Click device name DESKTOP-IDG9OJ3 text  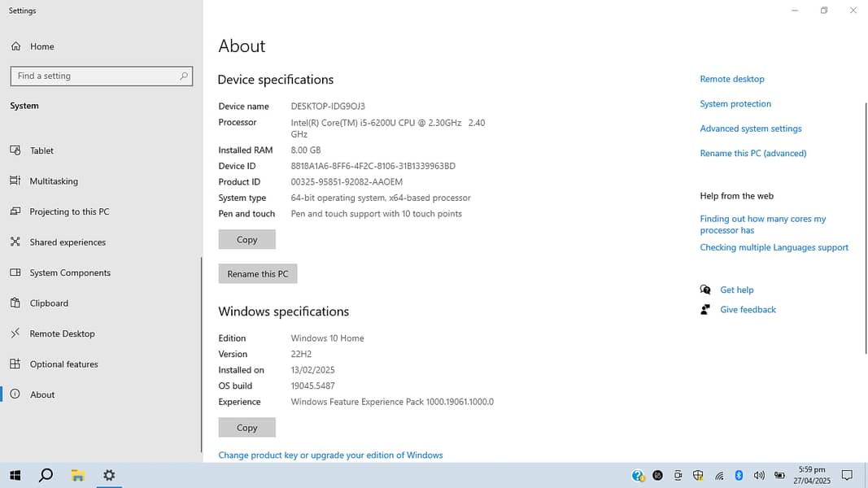tap(328, 107)
